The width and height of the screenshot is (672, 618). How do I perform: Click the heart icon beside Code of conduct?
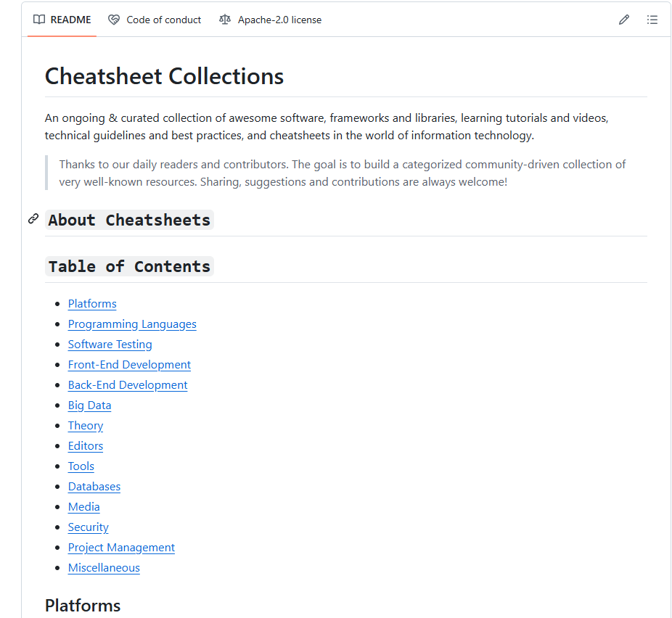click(x=114, y=20)
